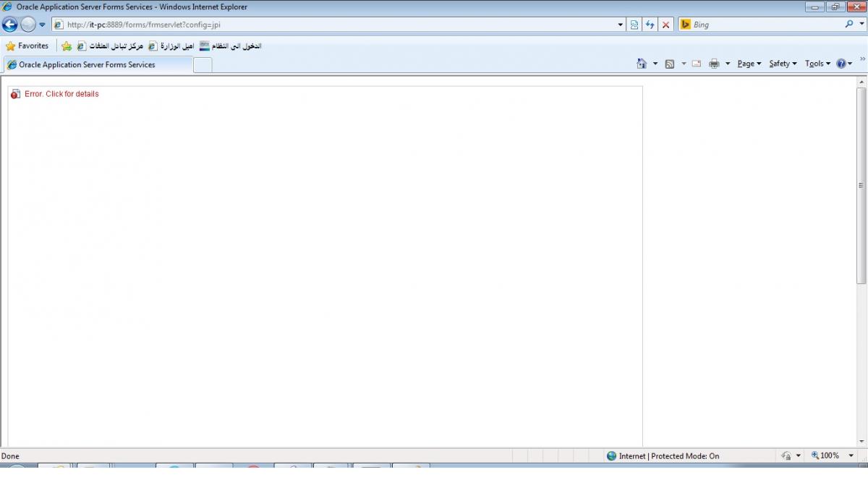868x488 pixels.
Task: Click the Favorites button
Action: [27, 46]
